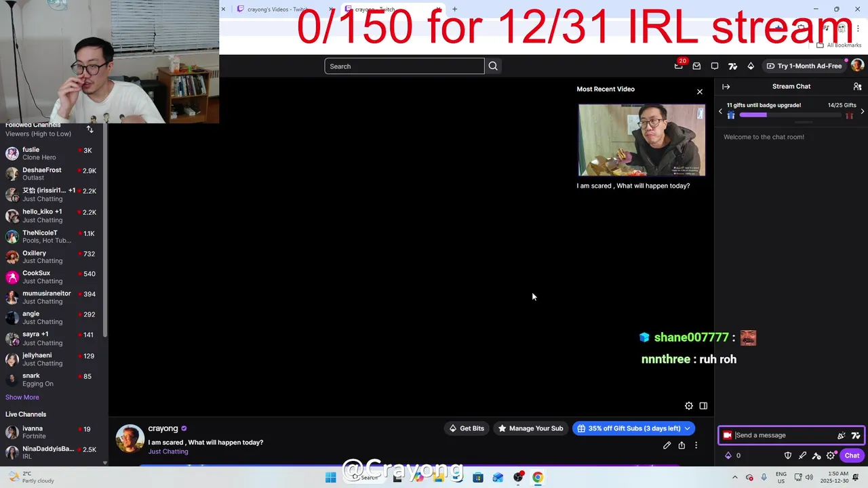The width and height of the screenshot is (868, 488).
Task: Open Shield Mode icon below chat
Action: point(788,455)
